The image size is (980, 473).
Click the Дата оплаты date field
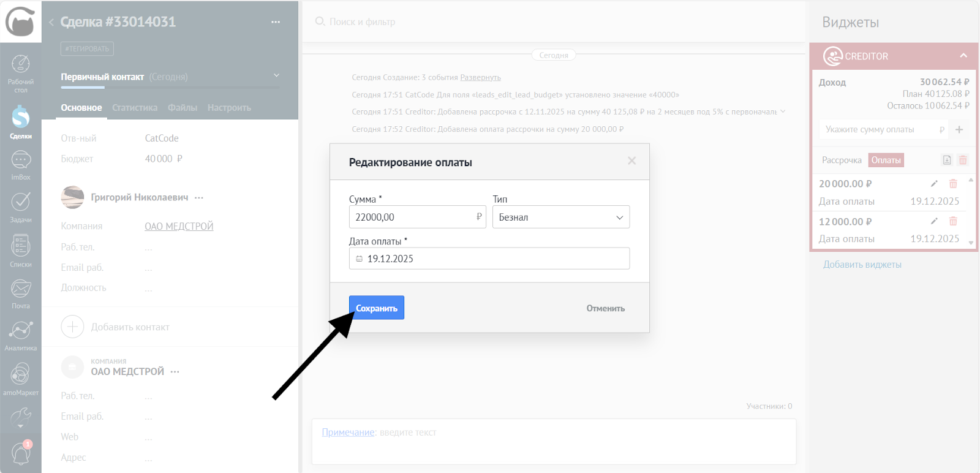pyautogui.click(x=489, y=259)
